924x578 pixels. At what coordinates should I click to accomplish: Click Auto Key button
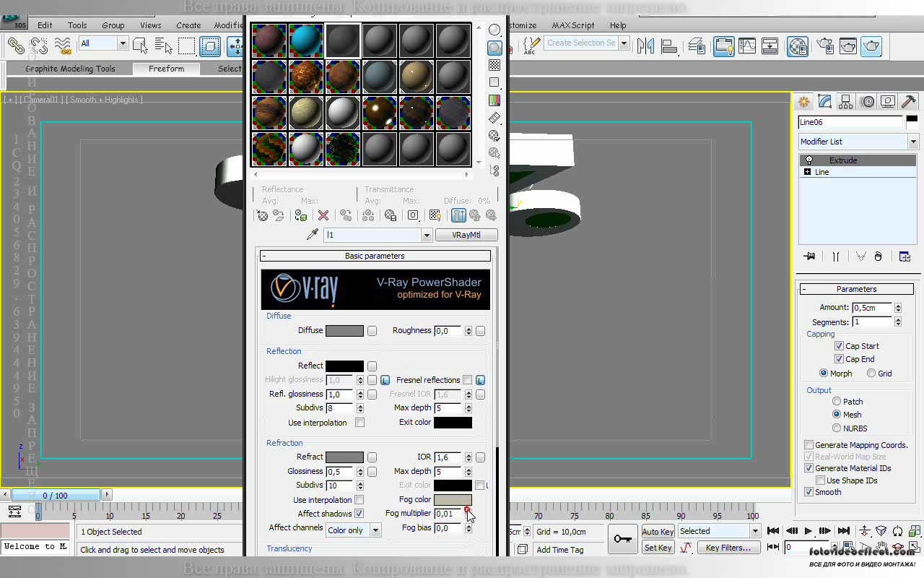(x=658, y=532)
